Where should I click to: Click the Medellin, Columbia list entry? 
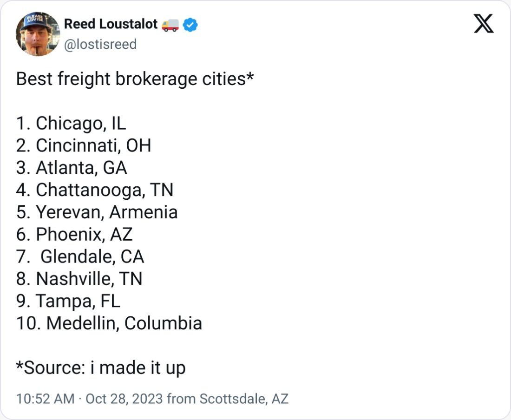tap(109, 323)
